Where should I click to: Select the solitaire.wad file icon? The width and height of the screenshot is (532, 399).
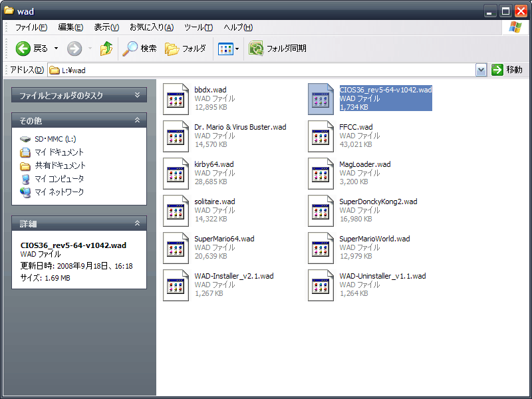coord(176,211)
